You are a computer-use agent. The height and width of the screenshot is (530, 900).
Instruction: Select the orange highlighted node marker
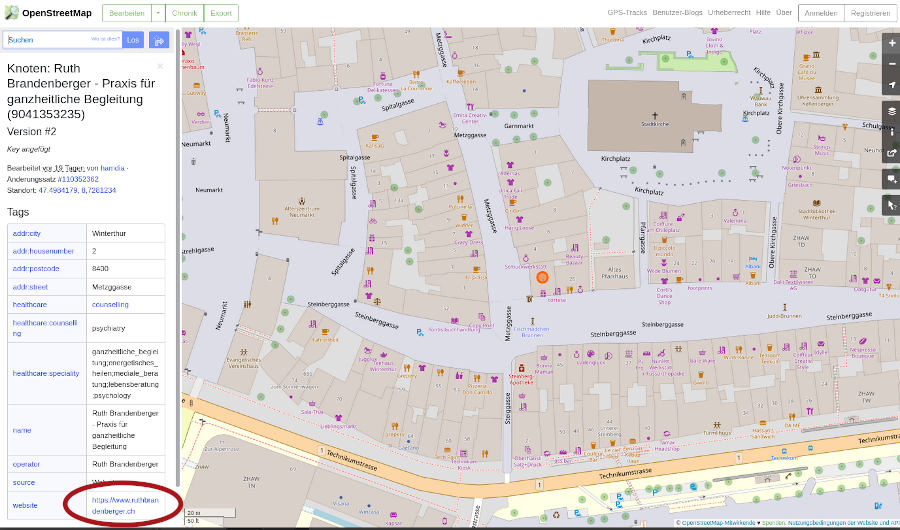point(542,278)
